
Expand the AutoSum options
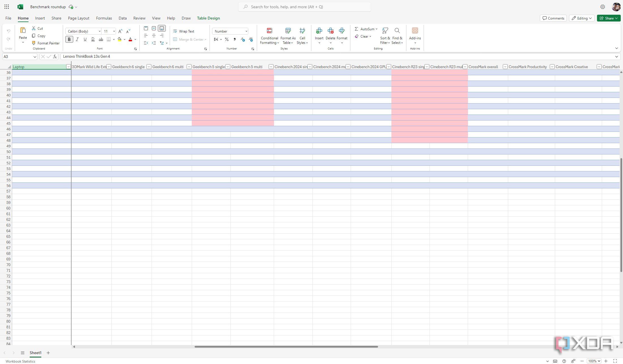click(x=376, y=29)
